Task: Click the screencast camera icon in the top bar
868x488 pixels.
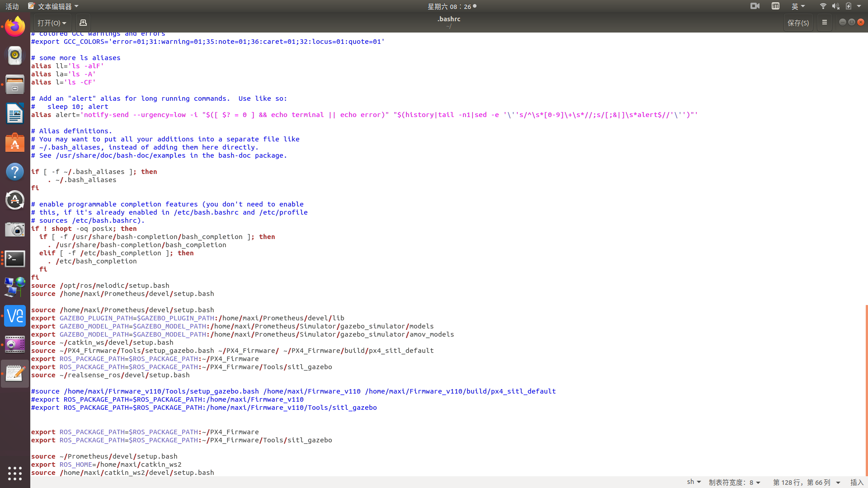Action: click(x=754, y=6)
